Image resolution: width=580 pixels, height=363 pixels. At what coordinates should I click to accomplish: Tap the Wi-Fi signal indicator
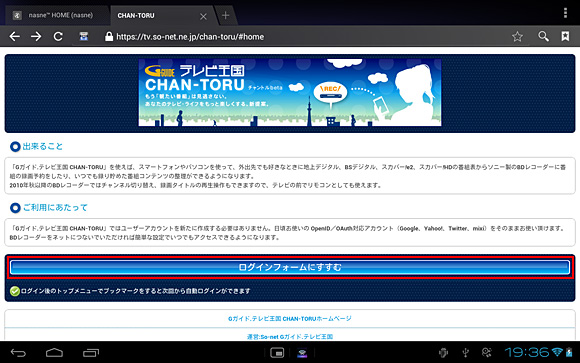pyautogui.click(x=557, y=352)
